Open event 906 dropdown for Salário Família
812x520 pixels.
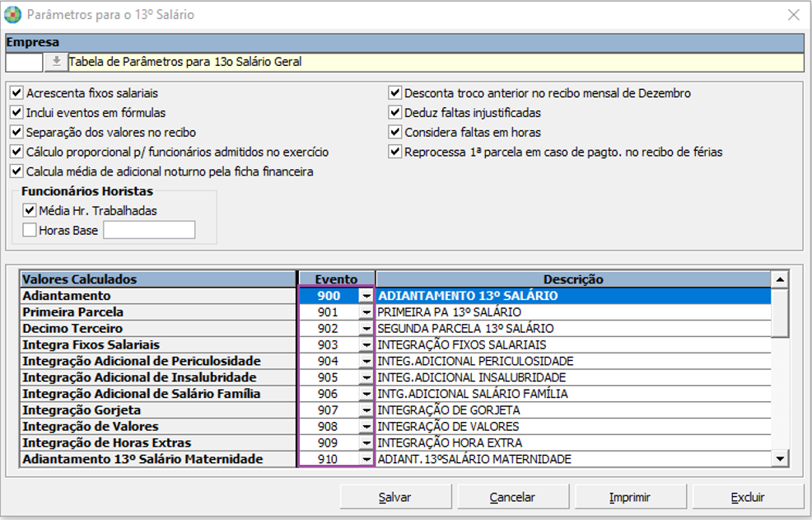[x=366, y=394]
